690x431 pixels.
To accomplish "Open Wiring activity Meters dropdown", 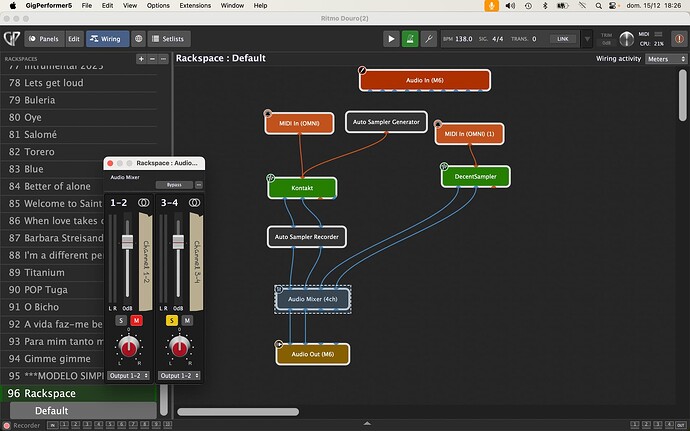I will point(666,59).
